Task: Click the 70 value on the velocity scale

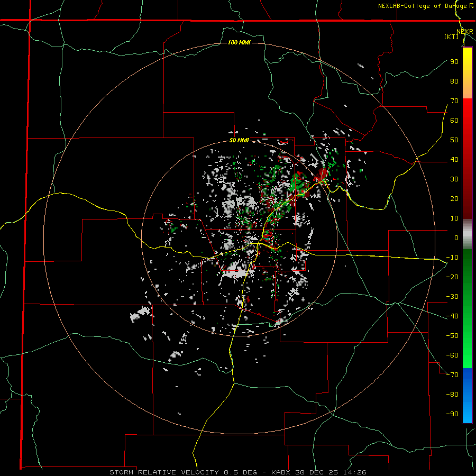Action: (454, 101)
